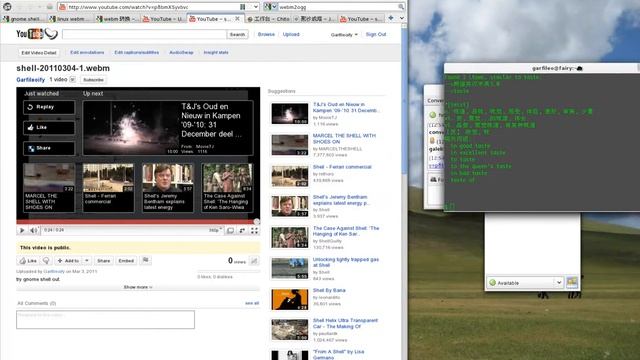Click the Edit Video Detail button
Image resolution: width=640 pixels, height=360 pixels.
[x=39, y=53]
